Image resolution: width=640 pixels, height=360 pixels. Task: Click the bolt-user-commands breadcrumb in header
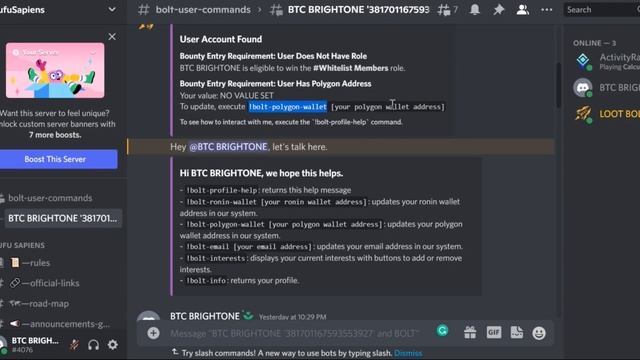click(203, 9)
